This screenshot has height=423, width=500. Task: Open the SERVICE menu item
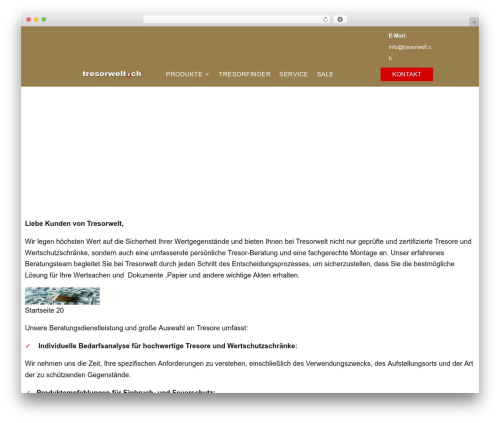pyautogui.click(x=293, y=74)
